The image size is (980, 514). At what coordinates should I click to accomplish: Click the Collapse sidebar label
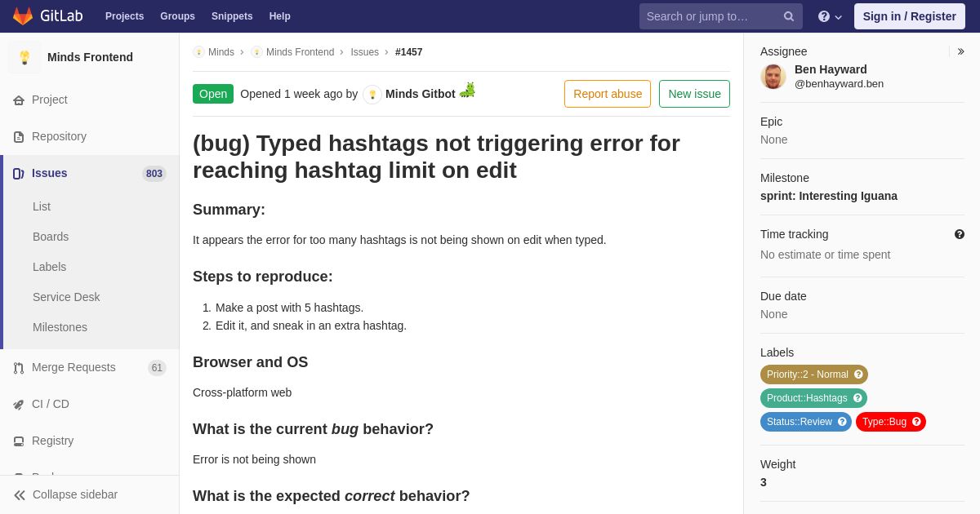pos(75,494)
